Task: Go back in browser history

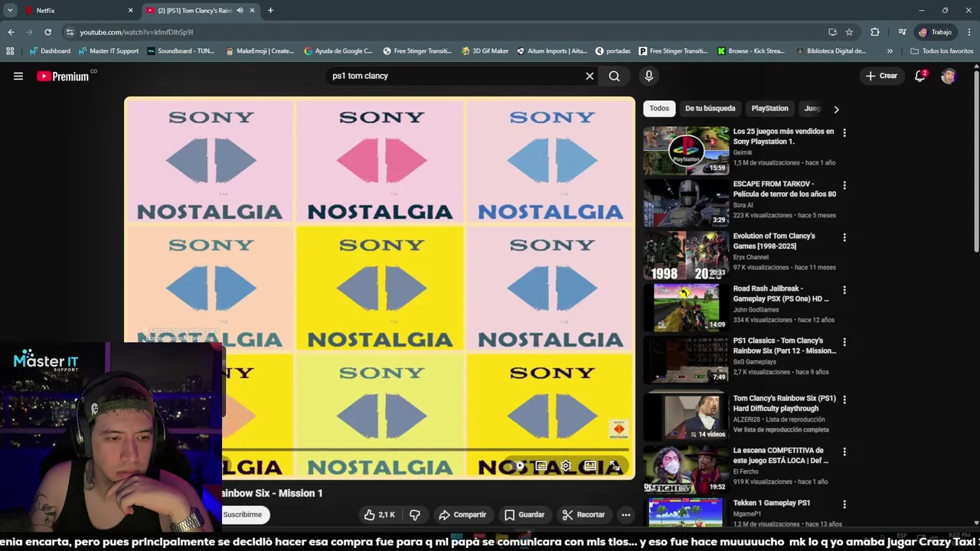Action: 11,32
